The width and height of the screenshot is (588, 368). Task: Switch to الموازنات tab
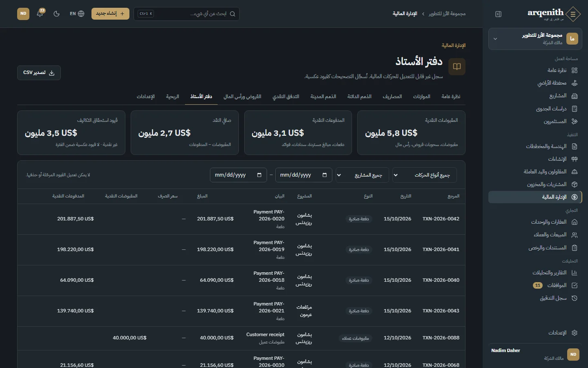pos(422,96)
